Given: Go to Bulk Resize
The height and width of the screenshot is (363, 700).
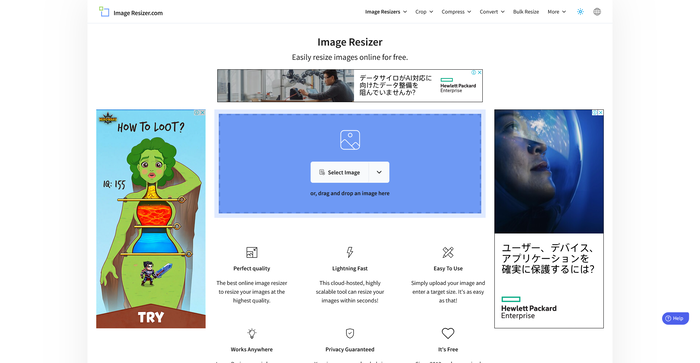Looking at the screenshot, I should [526, 12].
